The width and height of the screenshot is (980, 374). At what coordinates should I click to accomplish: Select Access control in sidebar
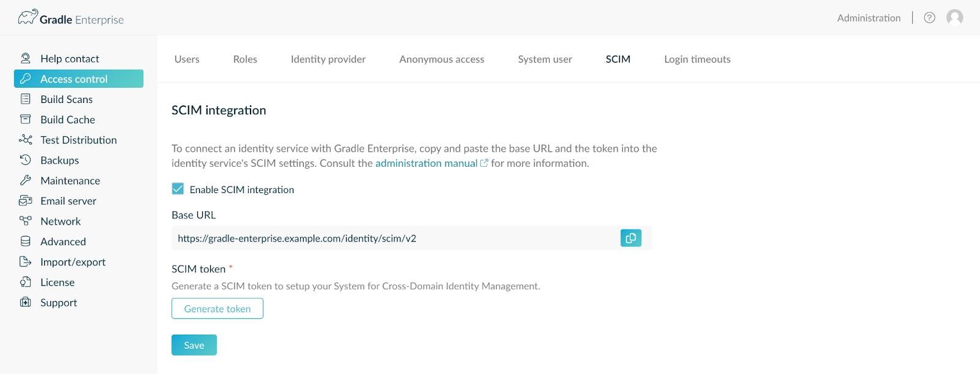78,78
